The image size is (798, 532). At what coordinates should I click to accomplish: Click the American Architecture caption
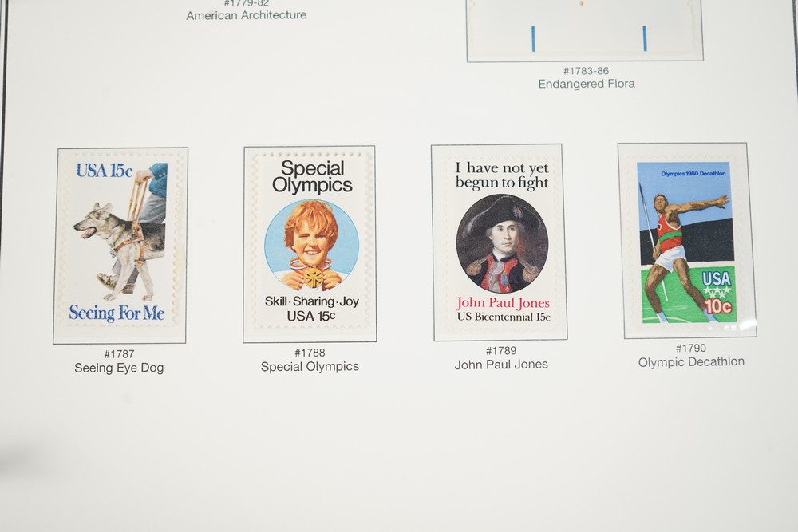click(x=247, y=15)
